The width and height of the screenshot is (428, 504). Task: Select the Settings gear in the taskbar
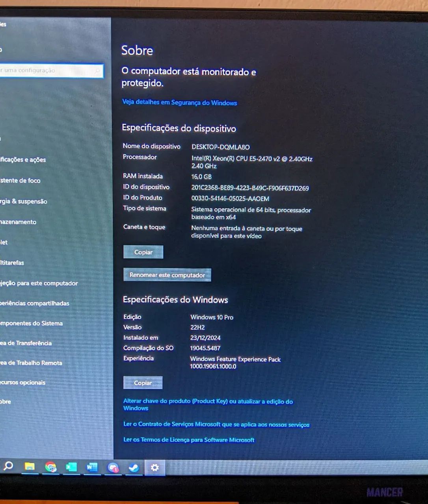154,468
